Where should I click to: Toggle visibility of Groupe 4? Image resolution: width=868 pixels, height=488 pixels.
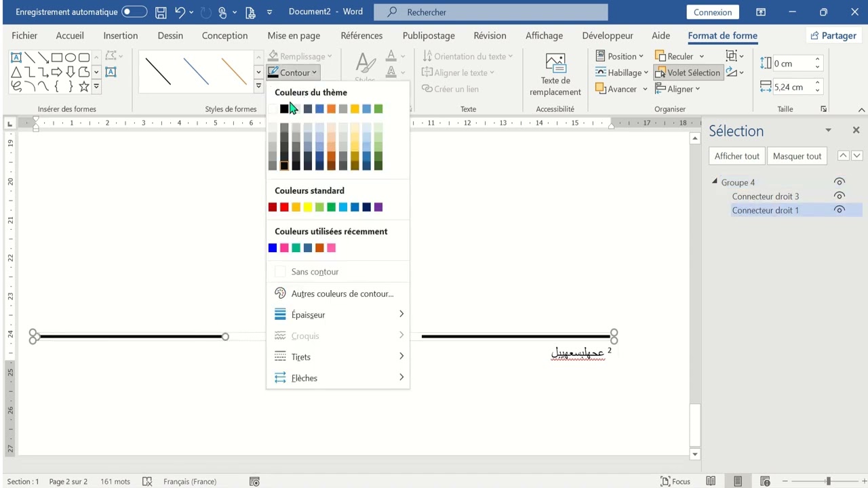tap(840, 182)
